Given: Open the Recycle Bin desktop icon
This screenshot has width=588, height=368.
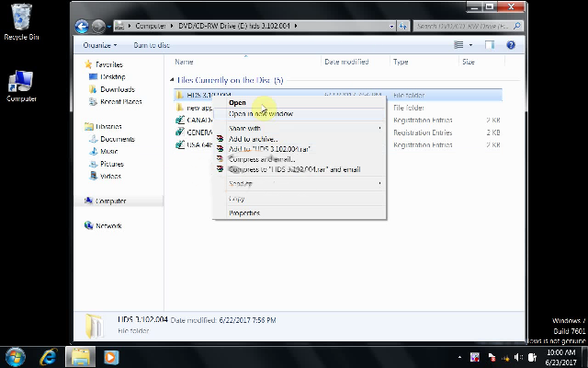Looking at the screenshot, I should (21, 21).
